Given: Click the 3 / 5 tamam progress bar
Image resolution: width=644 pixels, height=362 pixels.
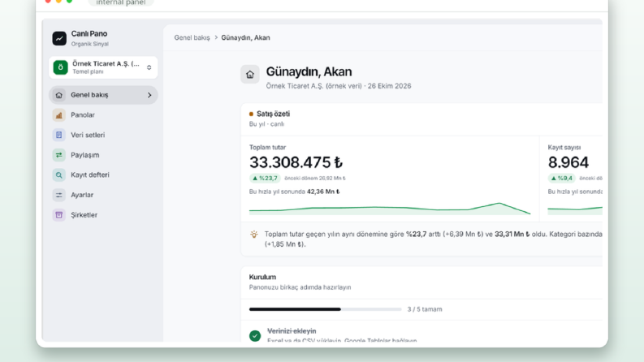Looking at the screenshot, I should pyautogui.click(x=326, y=309).
